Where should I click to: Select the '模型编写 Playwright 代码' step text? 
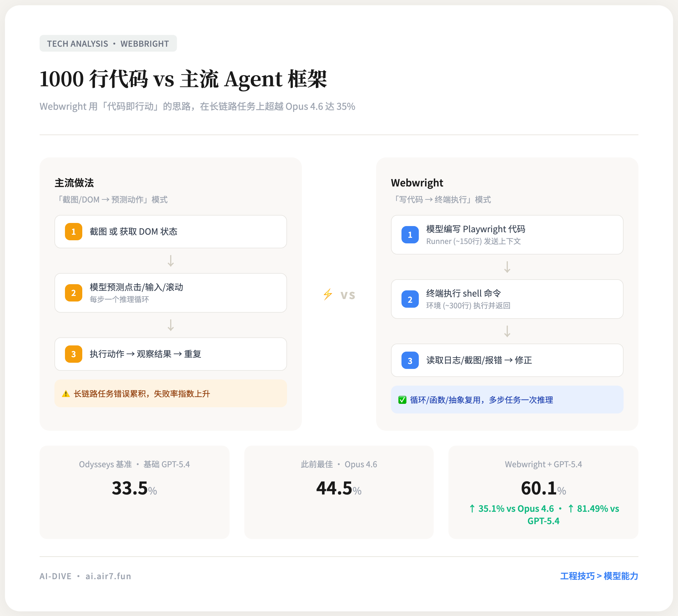point(475,229)
